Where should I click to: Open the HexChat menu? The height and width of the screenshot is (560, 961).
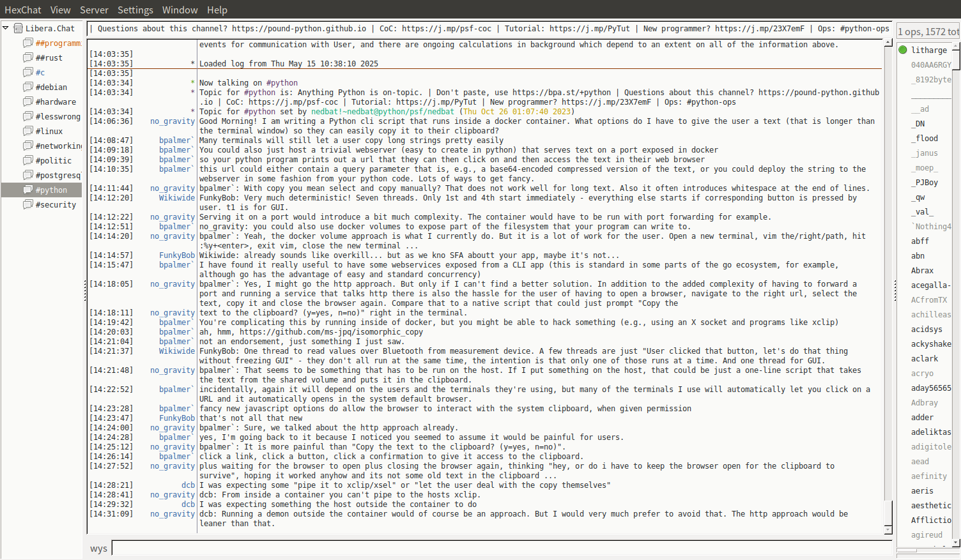tap(23, 10)
